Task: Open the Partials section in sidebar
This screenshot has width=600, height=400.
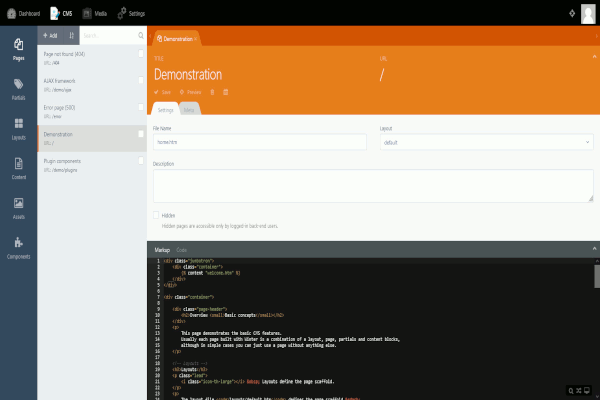Action: point(18,88)
